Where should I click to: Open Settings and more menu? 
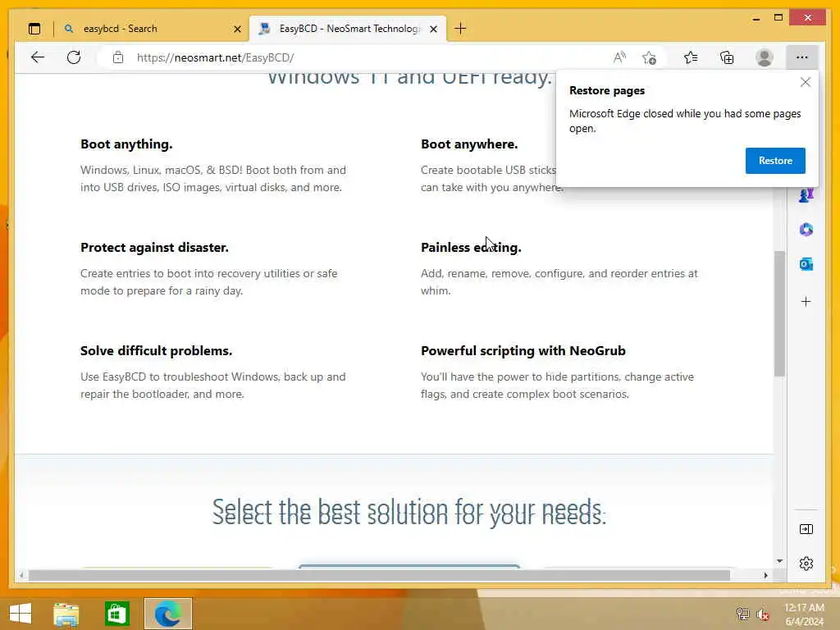click(x=801, y=57)
